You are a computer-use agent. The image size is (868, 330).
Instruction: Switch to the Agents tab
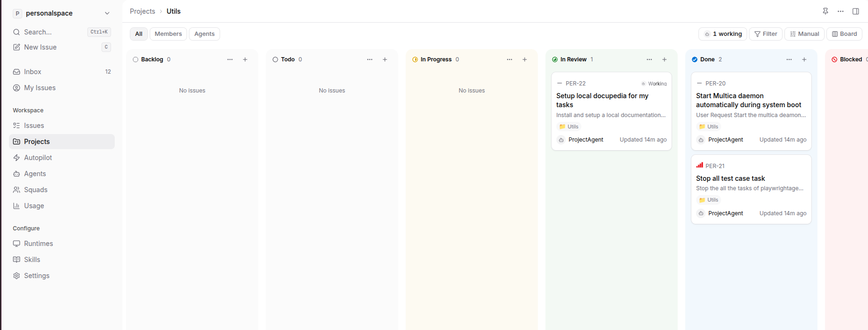tap(204, 34)
